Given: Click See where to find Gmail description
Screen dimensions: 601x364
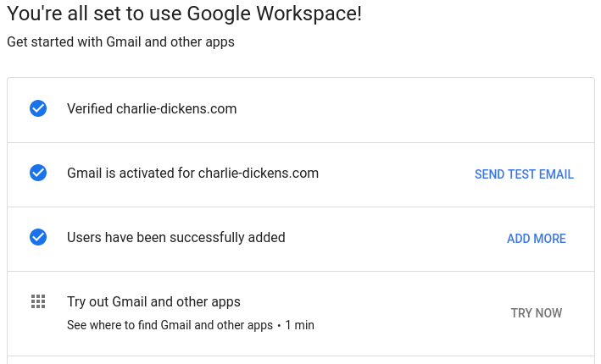Looking at the screenshot, I should 170,325.
